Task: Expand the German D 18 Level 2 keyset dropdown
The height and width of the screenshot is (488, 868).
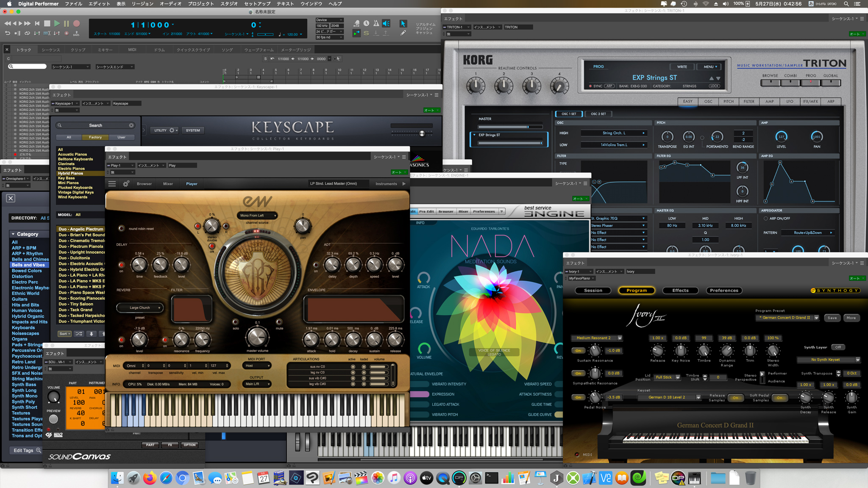Action: coord(698,397)
